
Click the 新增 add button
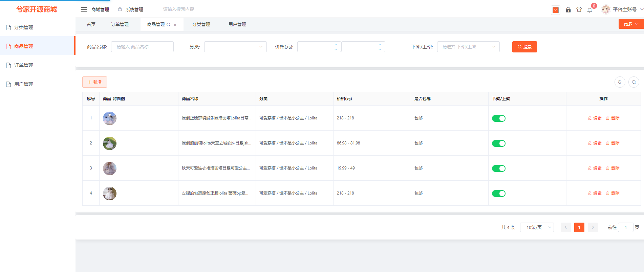pos(94,82)
